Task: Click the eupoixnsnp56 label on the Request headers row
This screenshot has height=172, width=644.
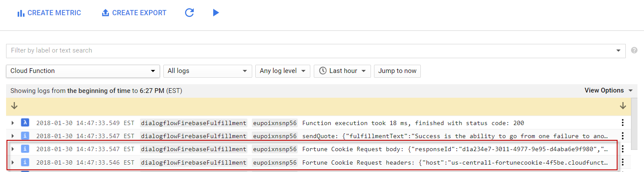Action: point(275,162)
